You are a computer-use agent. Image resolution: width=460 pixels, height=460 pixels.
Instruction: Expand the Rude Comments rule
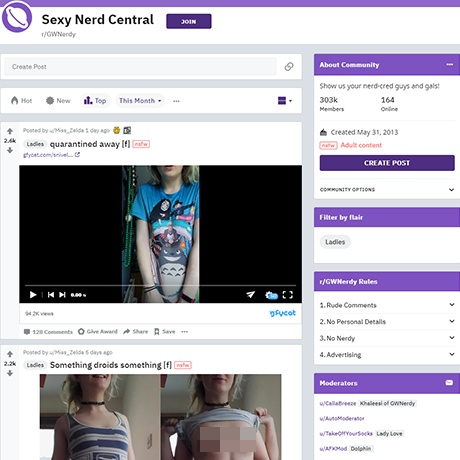pos(387,305)
